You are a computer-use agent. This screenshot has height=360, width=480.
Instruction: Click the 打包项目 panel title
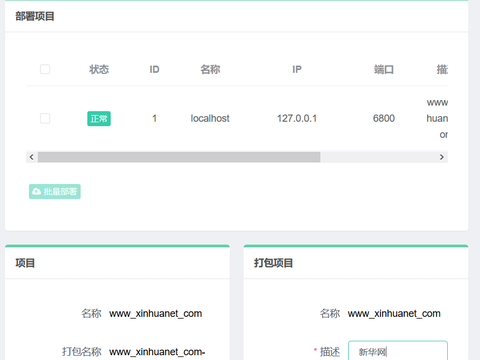pyautogui.click(x=273, y=263)
